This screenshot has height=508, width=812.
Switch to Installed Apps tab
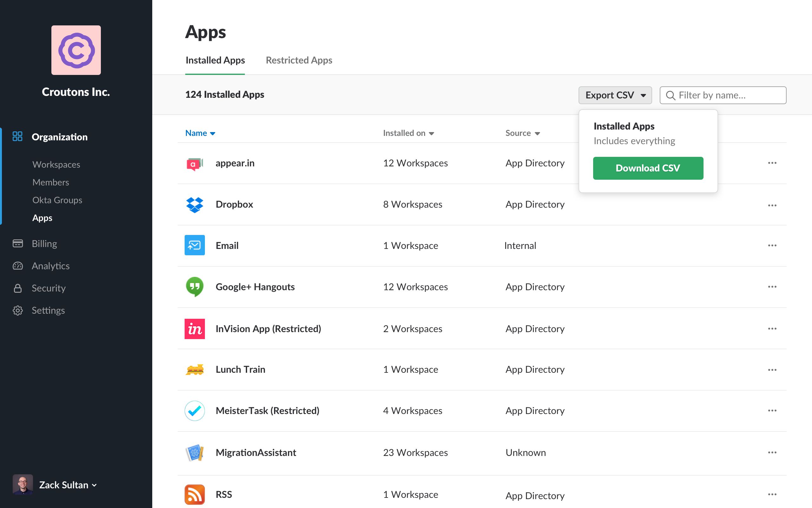click(x=215, y=60)
